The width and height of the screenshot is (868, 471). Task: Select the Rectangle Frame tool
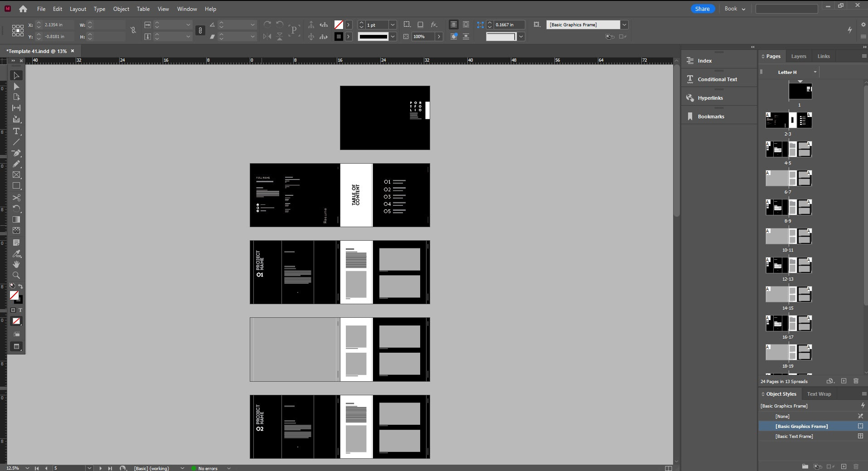coord(16,175)
